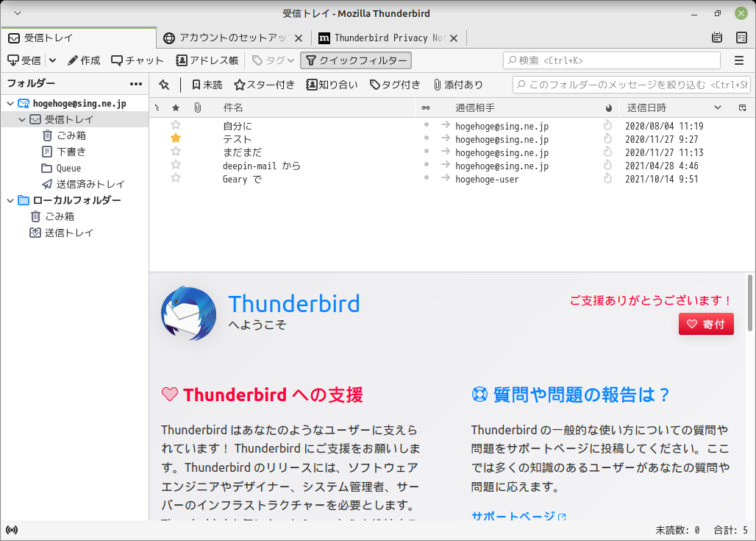
Task: Toggle the クイックフィルター button
Action: [356, 60]
